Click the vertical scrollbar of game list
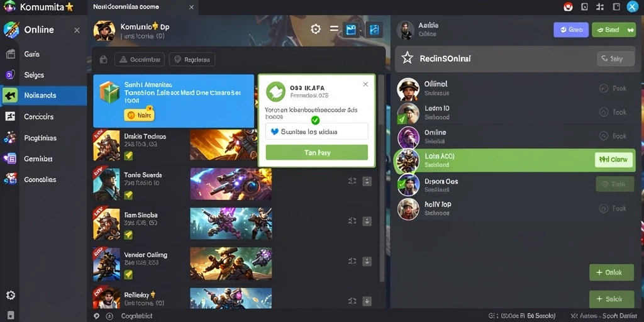The height and width of the screenshot is (322, 644). (x=382, y=178)
